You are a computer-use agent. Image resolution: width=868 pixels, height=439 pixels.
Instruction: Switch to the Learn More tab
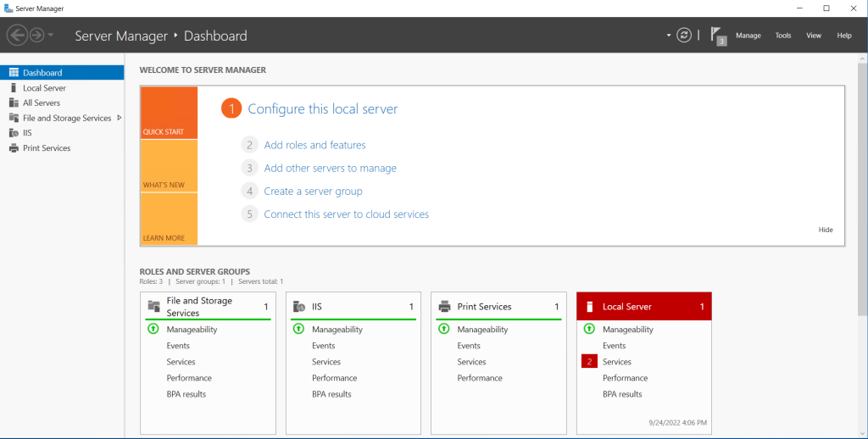(x=169, y=219)
